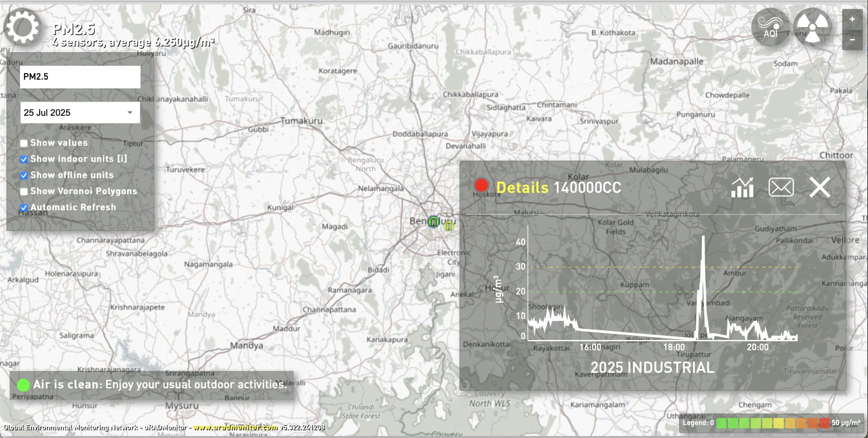
Task: Uncheck Show indoor units [i]
Action: (x=24, y=159)
